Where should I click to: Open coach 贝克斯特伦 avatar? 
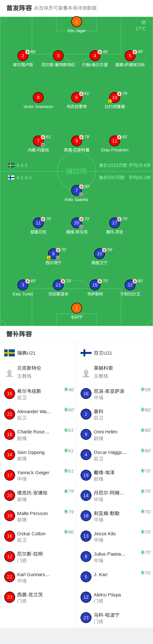pyautogui.click(x=10, y=373)
